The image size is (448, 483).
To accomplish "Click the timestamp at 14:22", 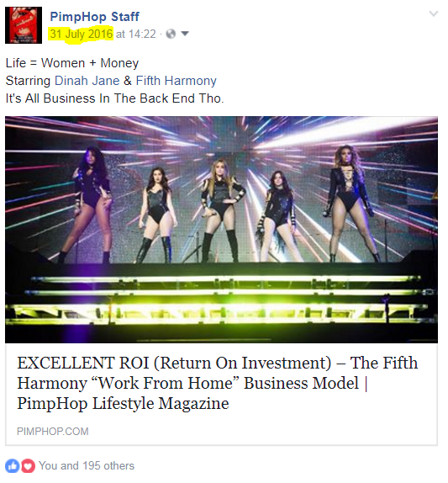I will point(136,34).
